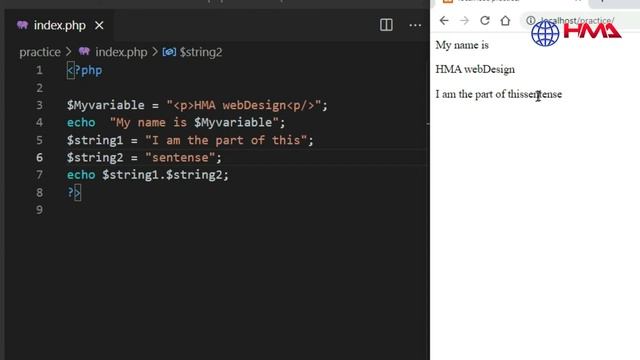Click the echo "My name is" line
Viewport: 640px width, 360px height.
tap(176, 122)
